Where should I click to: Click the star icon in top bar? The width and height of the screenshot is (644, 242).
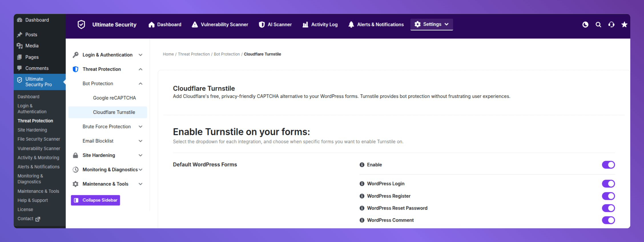point(624,25)
